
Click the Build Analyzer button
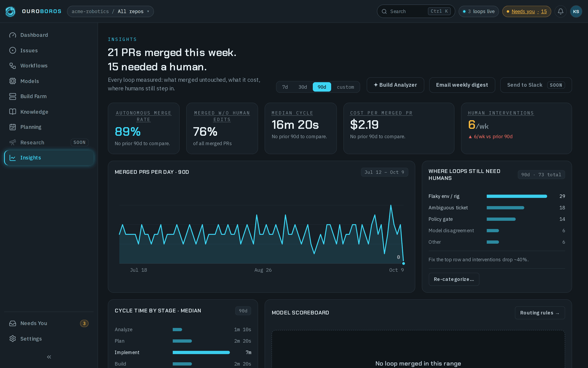pyautogui.click(x=395, y=85)
